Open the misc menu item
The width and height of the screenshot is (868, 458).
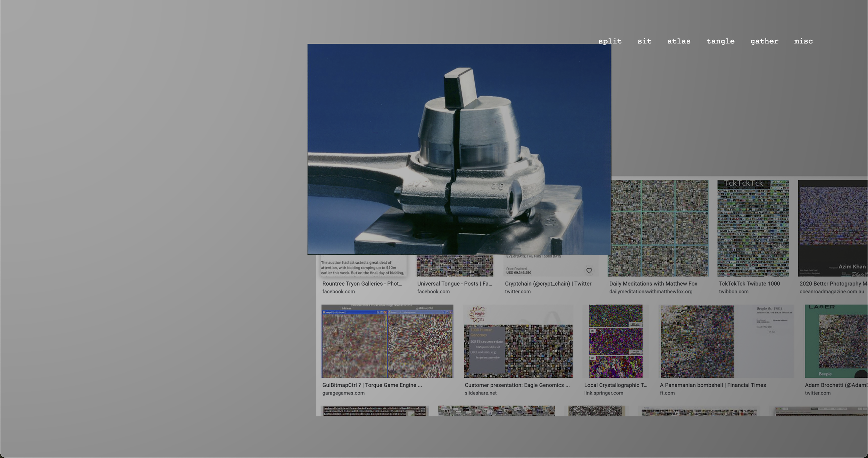[803, 41]
